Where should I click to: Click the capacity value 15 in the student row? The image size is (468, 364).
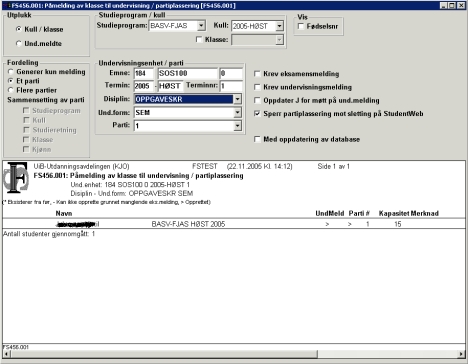[398, 224]
